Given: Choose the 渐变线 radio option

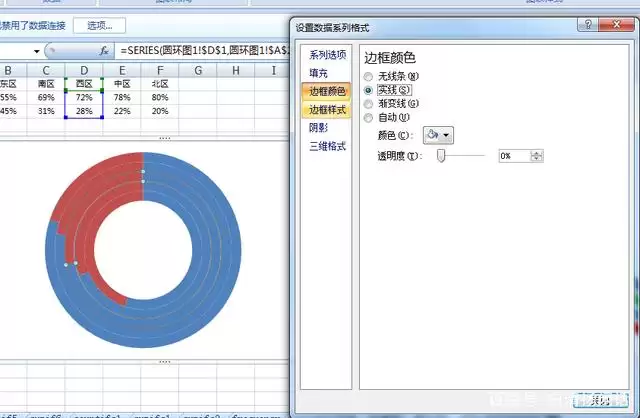Looking at the screenshot, I should click(368, 104).
